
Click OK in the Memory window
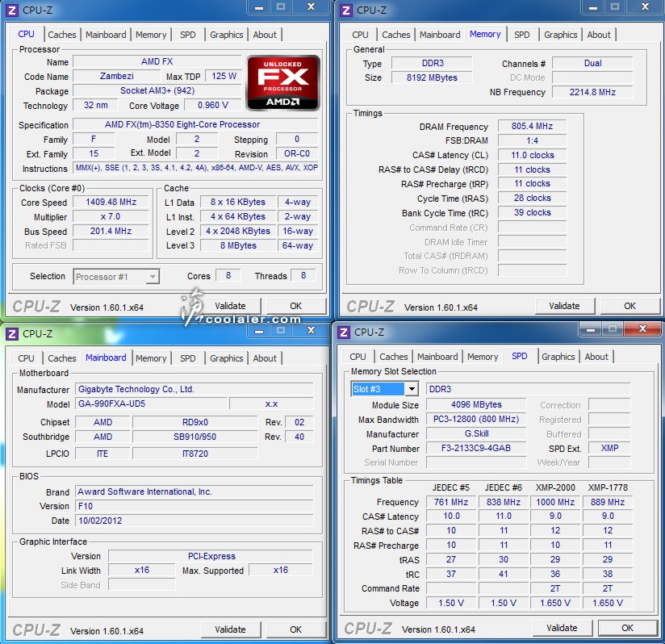(x=629, y=306)
